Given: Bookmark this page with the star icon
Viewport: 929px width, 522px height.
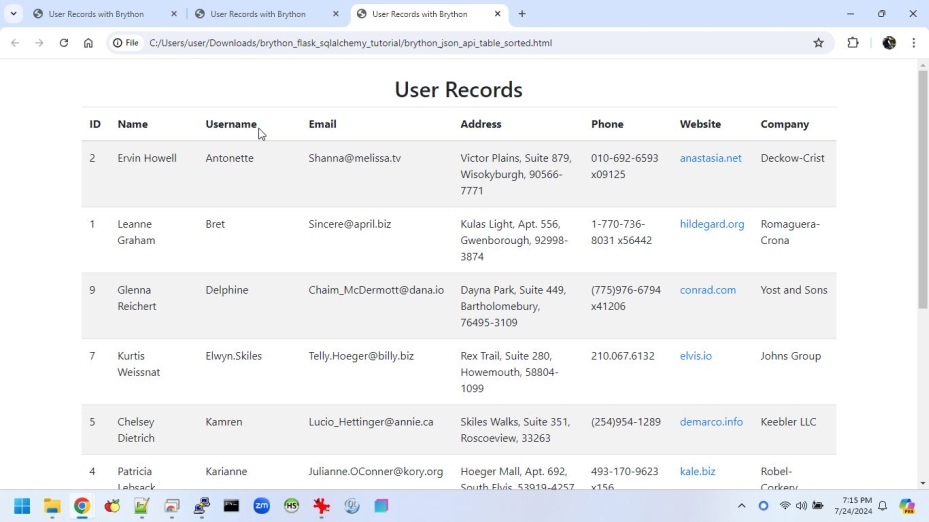Looking at the screenshot, I should 818,43.
